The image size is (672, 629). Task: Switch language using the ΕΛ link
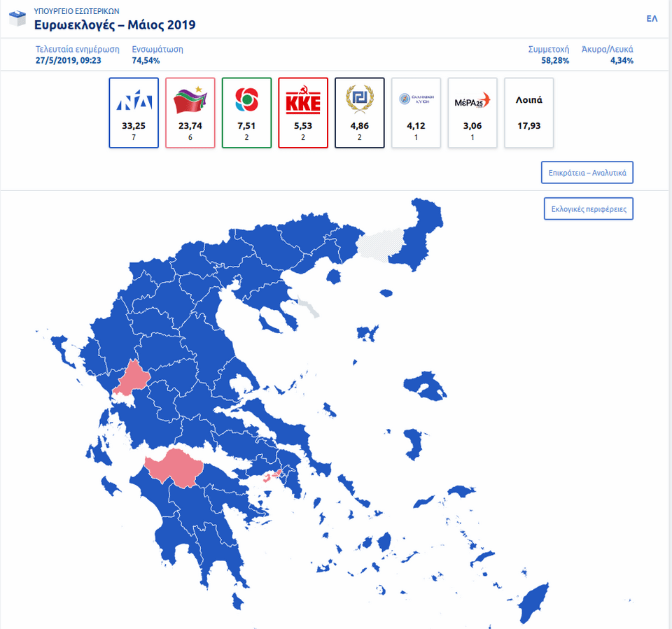pos(652,18)
